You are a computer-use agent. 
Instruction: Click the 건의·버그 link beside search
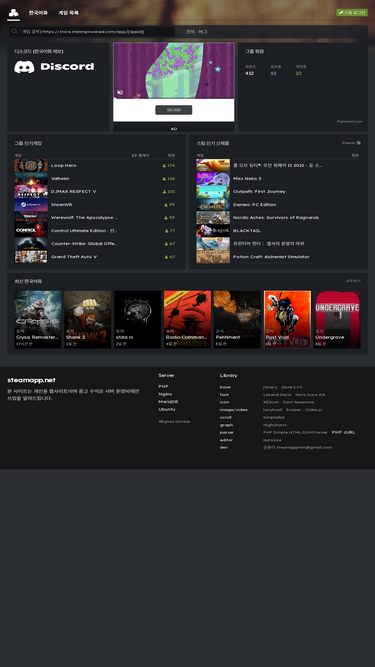coord(196,31)
